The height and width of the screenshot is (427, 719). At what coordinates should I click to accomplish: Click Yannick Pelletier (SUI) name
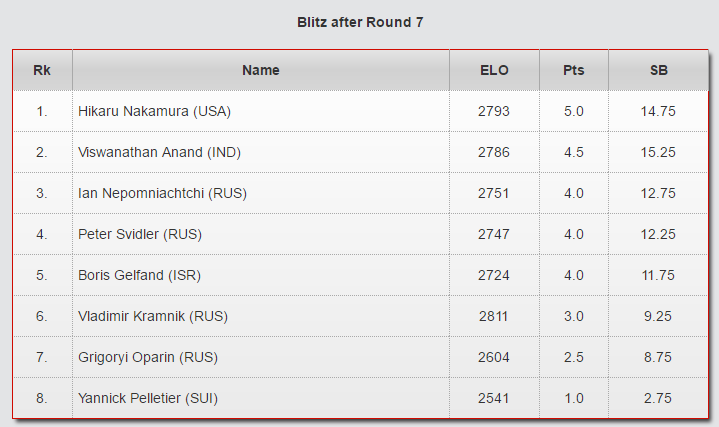coord(148,398)
